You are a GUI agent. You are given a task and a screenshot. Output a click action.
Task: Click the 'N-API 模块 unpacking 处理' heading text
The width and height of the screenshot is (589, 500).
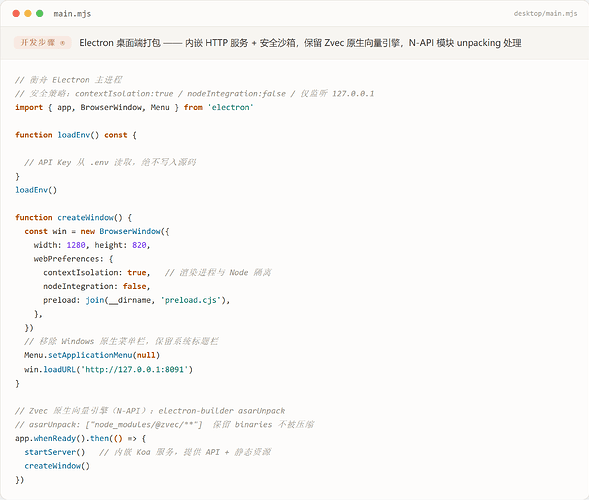(x=465, y=43)
